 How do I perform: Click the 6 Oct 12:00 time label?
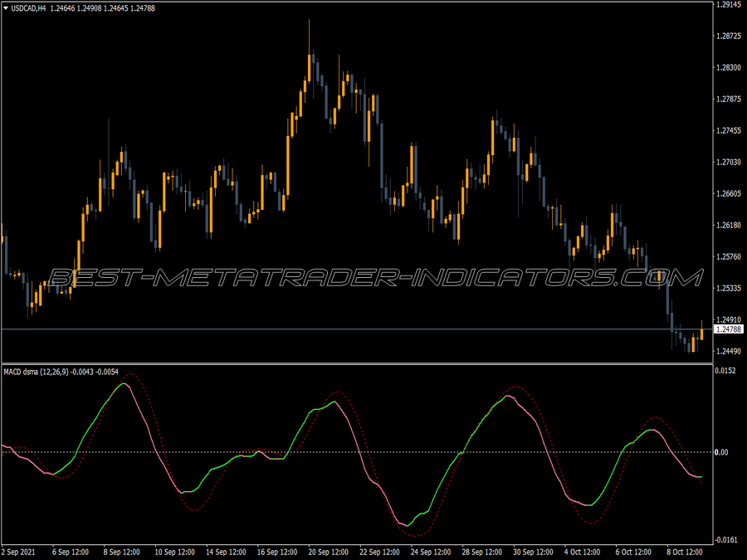pos(633,552)
